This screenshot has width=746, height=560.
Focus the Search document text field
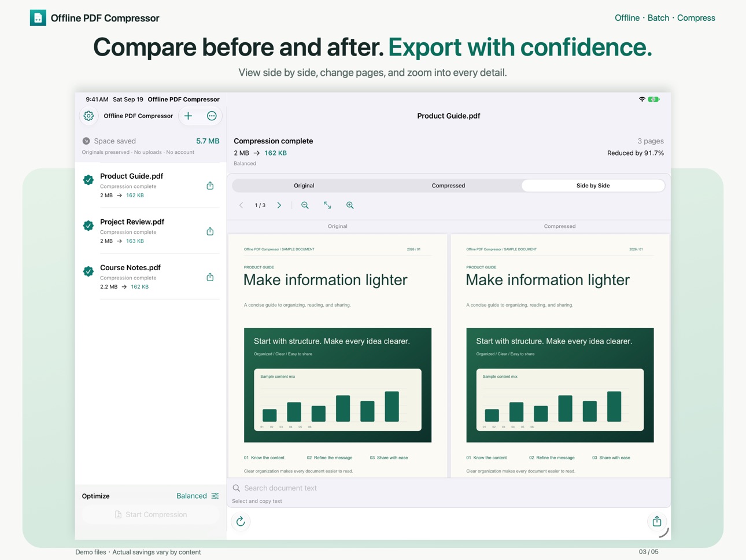point(449,488)
